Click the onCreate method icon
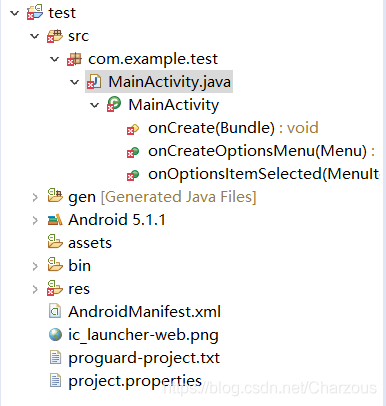This screenshot has height=406, width=386. coord(133,129)
